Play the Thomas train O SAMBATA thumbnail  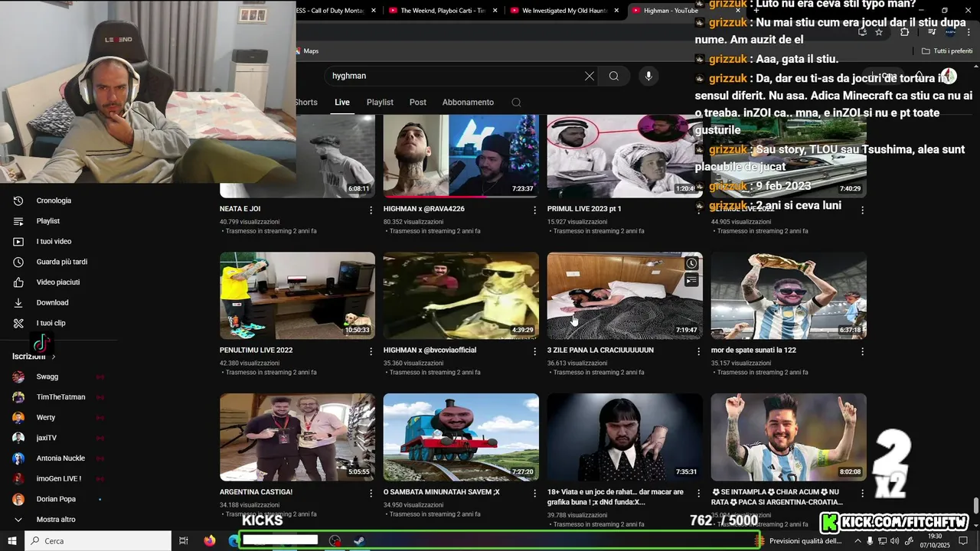coord(461,437)
